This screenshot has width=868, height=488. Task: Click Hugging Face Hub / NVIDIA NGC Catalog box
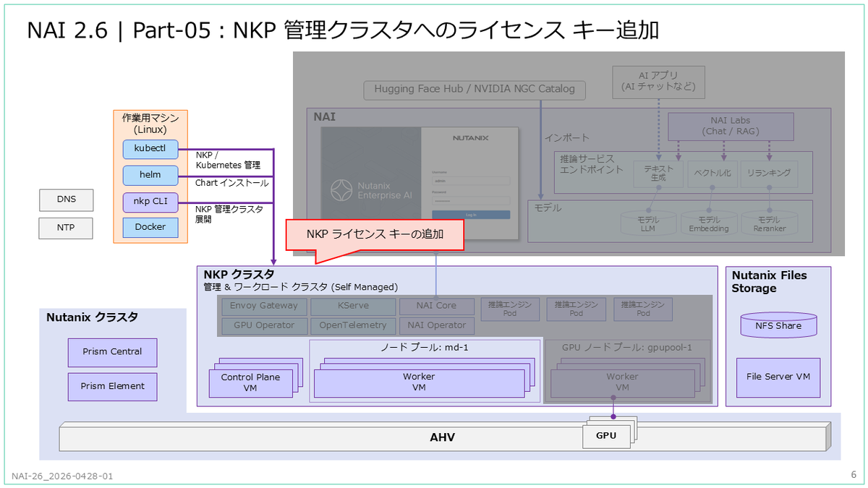point(475,90)
